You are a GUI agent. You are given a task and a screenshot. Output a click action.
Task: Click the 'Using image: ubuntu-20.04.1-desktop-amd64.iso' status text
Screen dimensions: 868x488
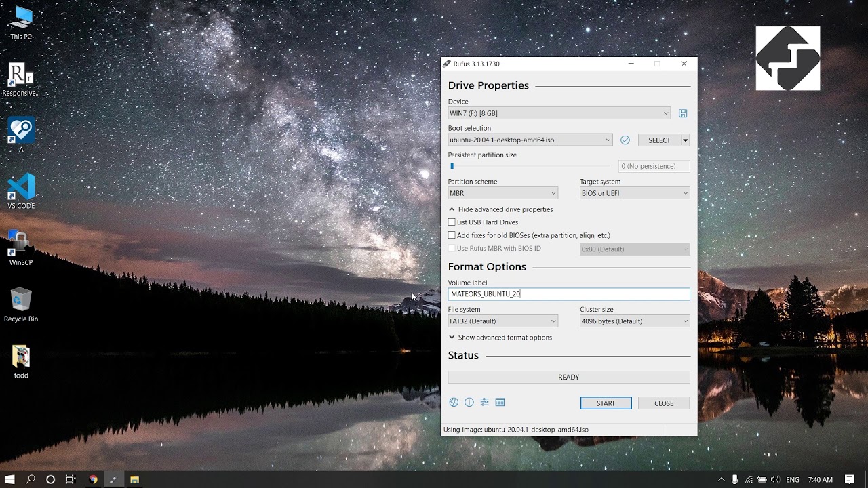pyautogui.click(x=516, y=430)
